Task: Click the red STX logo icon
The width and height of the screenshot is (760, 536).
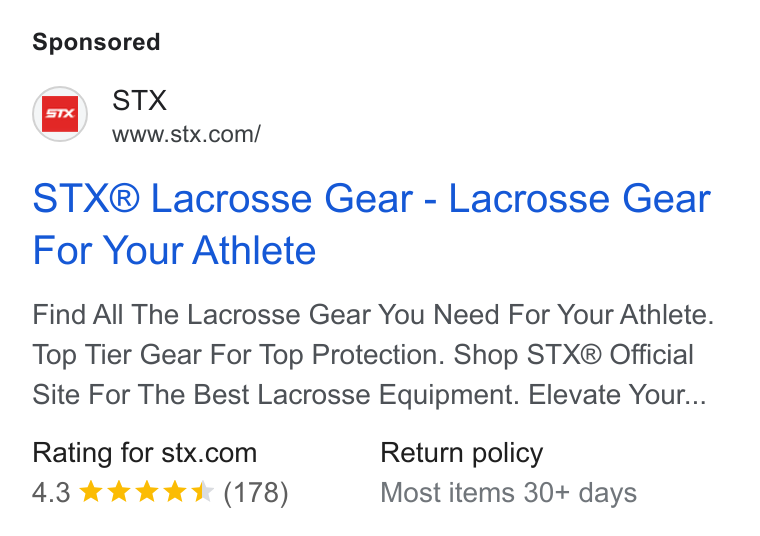Action: (x=60, y=114)
